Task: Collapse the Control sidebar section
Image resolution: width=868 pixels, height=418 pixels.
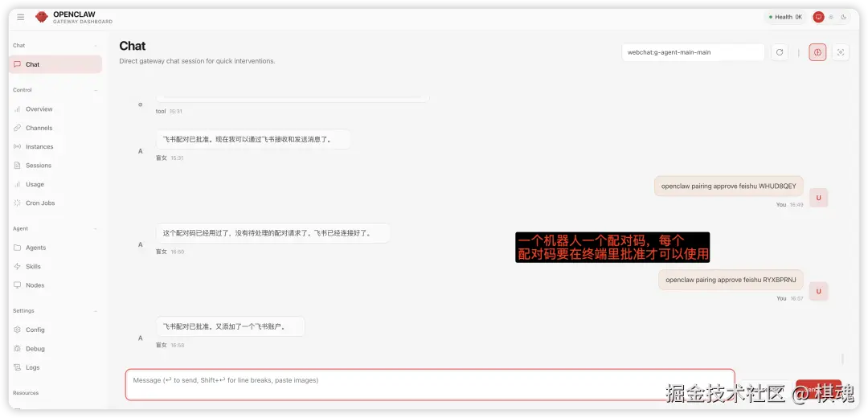Action: (x=96, y=90)
